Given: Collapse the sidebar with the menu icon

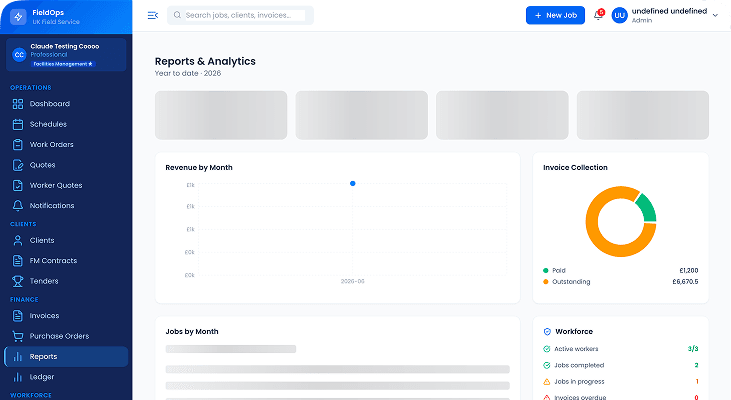Looking at the screenshot, I should 152,15.
